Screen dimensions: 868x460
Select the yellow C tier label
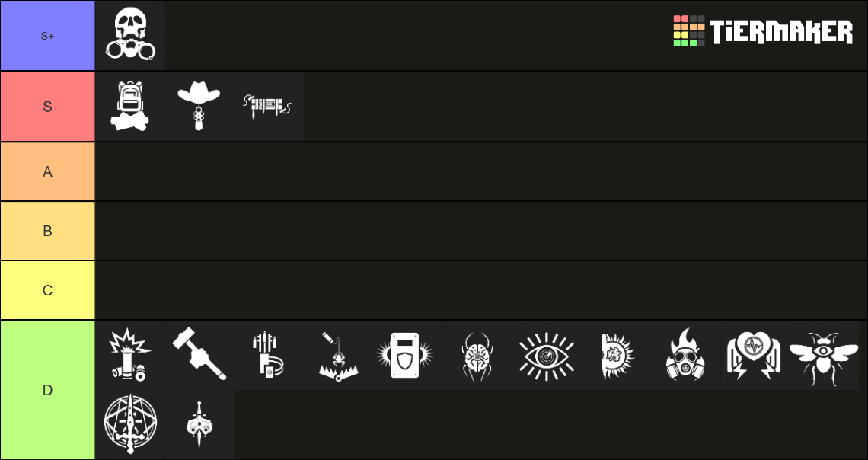point(47,290)
